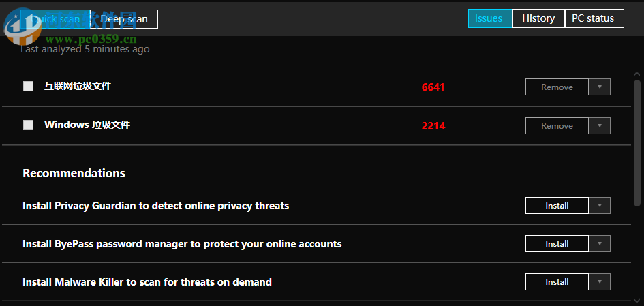Open dropdown next to Malware Killer Install

(600, 282)
